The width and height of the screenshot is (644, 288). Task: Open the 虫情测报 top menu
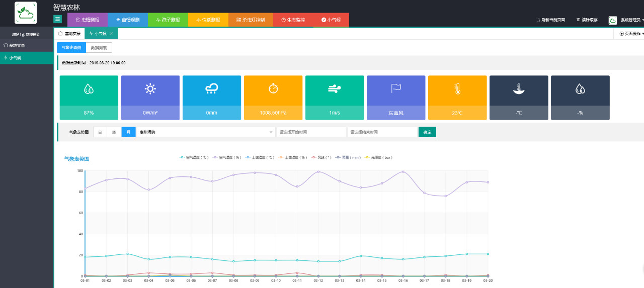tap(87, 20)
